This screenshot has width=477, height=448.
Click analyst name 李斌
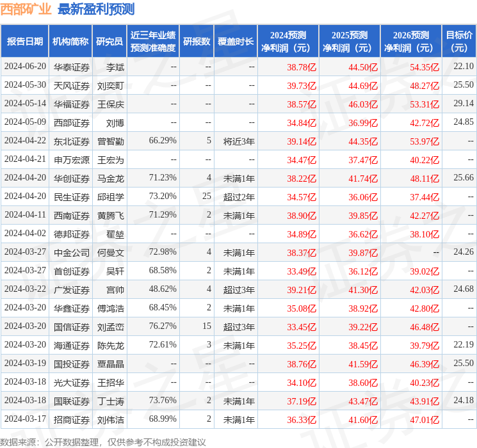[x=115, y=67]
